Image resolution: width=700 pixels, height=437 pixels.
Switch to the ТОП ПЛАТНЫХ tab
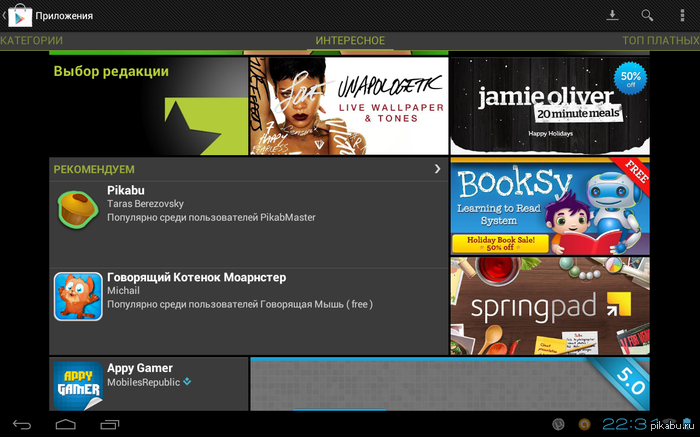[661, 41]
